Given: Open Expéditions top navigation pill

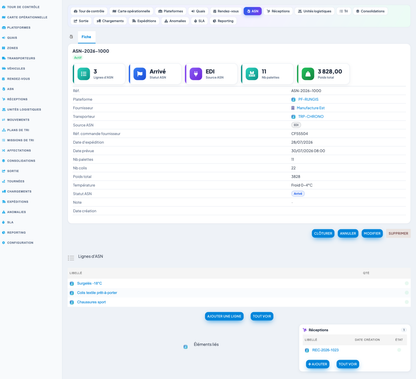Looking at the screenshot, I should pyautogui.click(x=144, y=21).
